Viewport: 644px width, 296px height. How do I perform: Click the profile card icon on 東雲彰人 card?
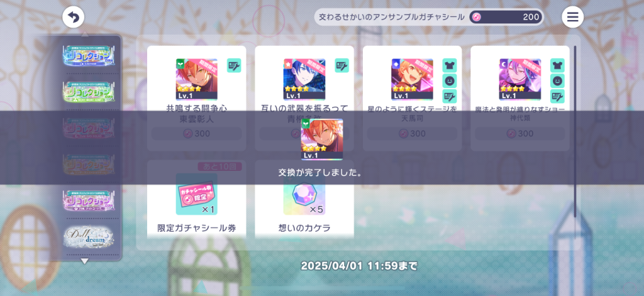click(234, 65)
